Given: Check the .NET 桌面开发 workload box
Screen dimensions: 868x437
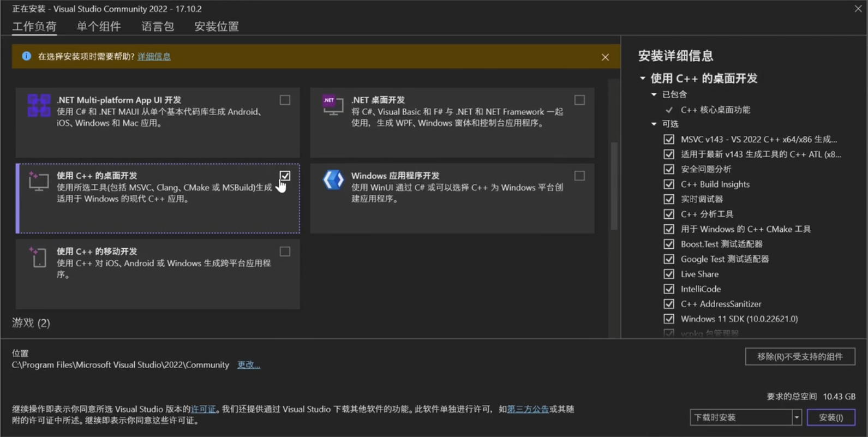Looking at the screenshot, I should coord(579,100).
